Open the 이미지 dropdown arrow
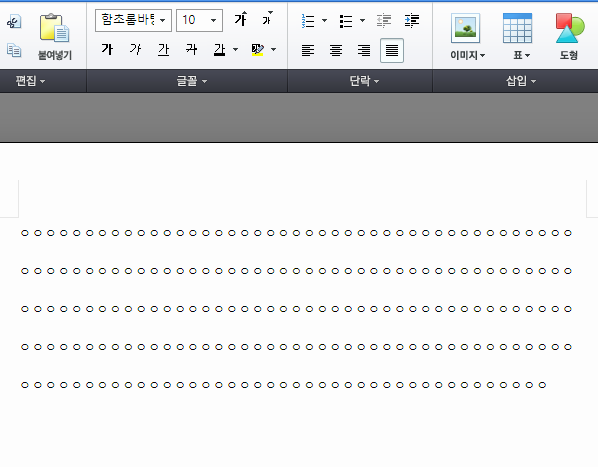The height and width of the screenshot is (467, 598). pyautogui.click(x=482, y=56)
